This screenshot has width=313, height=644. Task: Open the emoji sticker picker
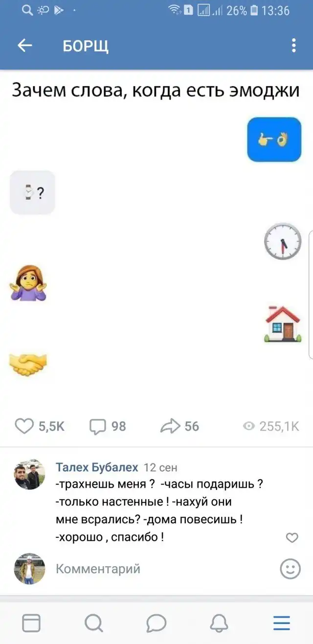click(290, 569)
